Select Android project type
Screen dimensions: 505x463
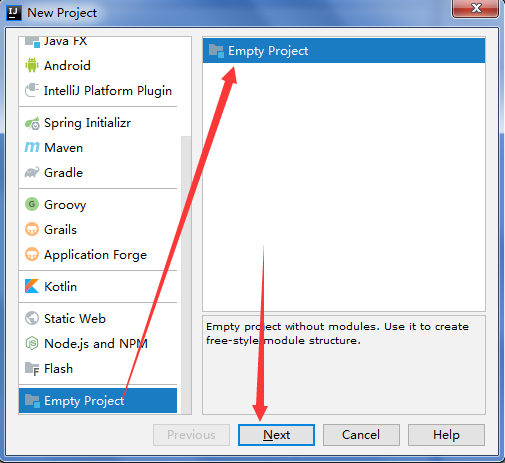[98, 65]
